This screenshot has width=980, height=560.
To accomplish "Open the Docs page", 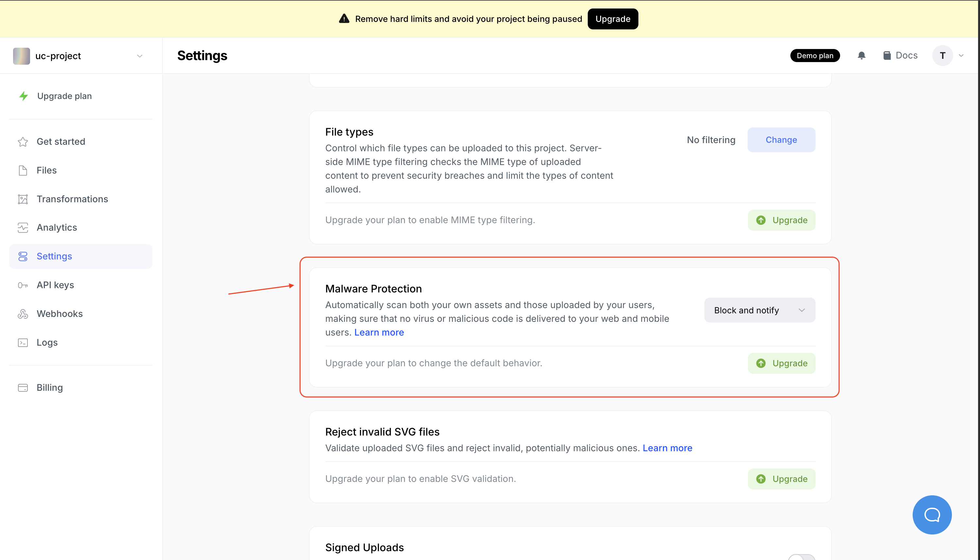I will [x=900, y=56].
